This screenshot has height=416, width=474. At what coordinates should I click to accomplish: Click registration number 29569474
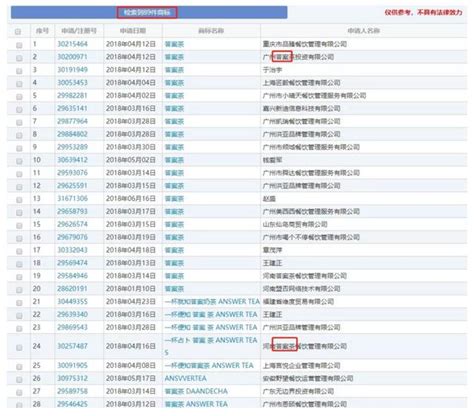72,263
